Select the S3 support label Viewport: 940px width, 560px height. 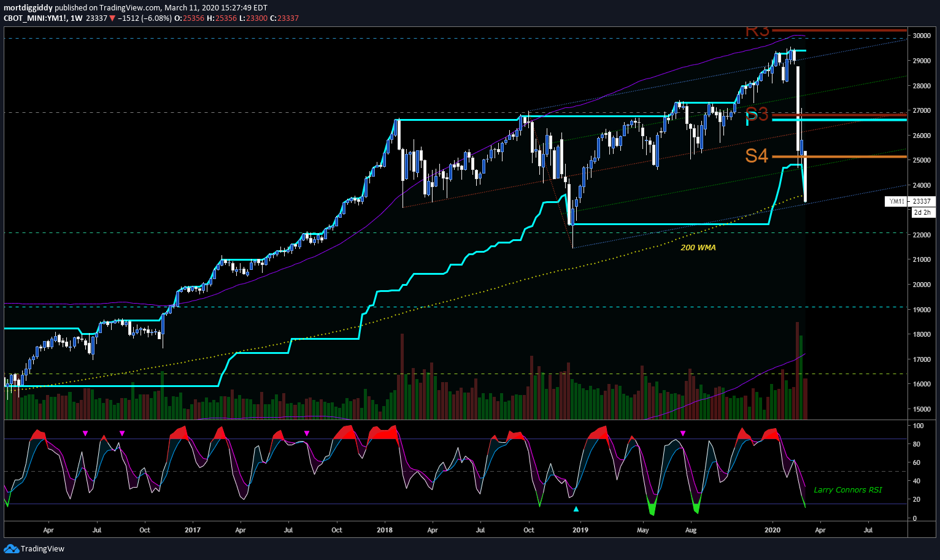(757, 114)
